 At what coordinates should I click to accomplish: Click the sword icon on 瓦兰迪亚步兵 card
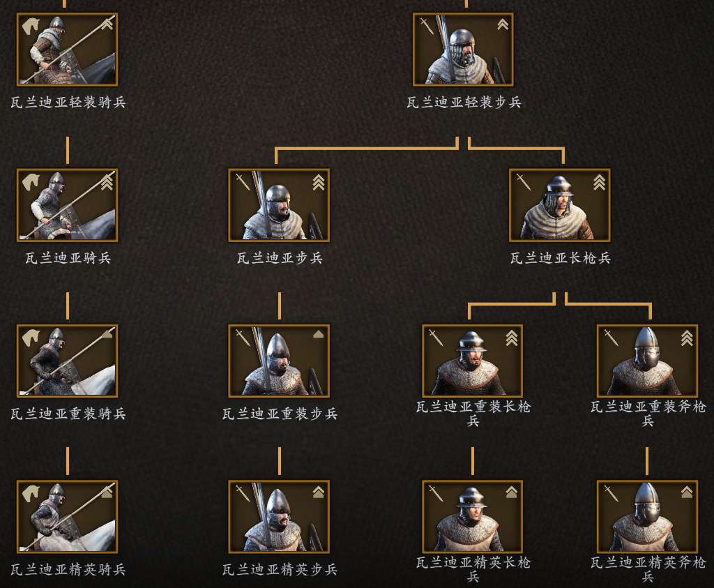tap(243, 182)
